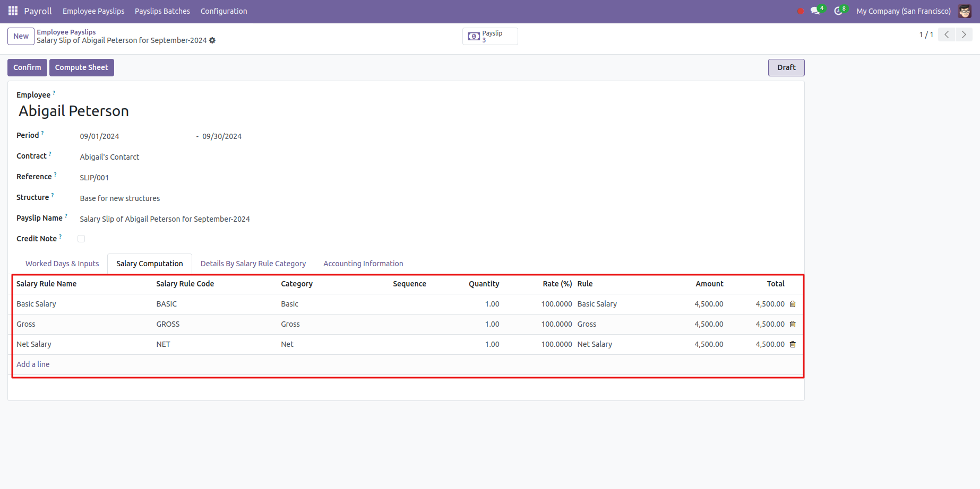Go to the next record arrow

pyautogui.click(x=964, y=34)
